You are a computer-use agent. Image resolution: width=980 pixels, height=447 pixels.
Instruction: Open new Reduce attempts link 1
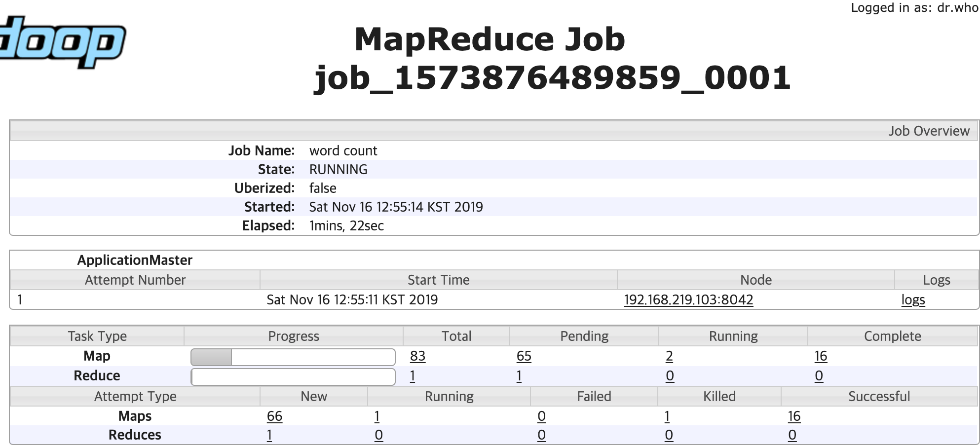click(270, 435)
